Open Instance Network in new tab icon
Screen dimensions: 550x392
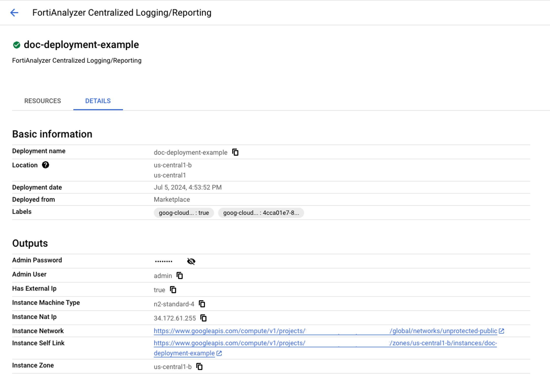pyautogui.click(x=502, y=331)
